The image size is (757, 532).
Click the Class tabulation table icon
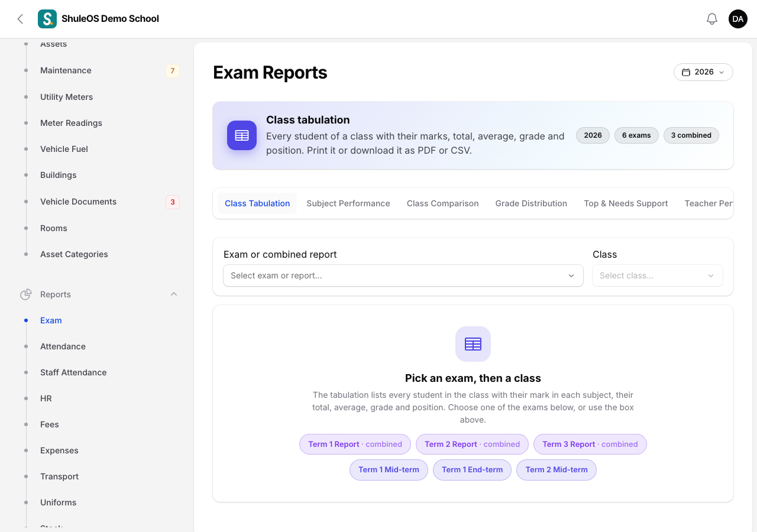click(x=242, y=135)
